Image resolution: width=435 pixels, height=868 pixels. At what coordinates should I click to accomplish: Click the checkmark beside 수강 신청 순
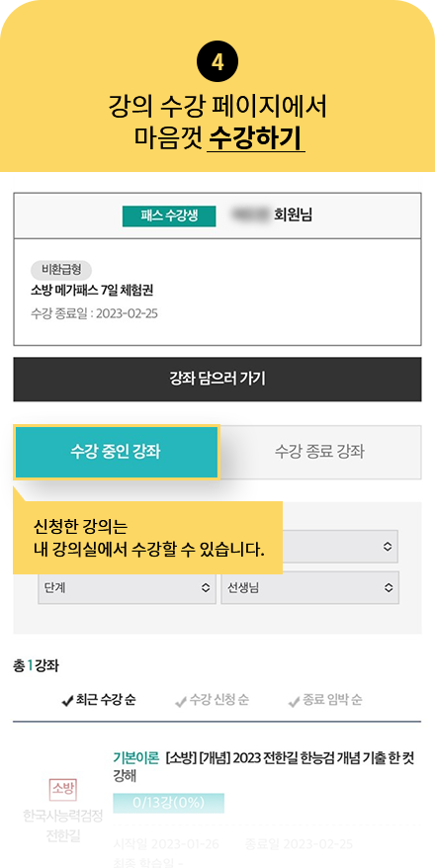point(181,701)
